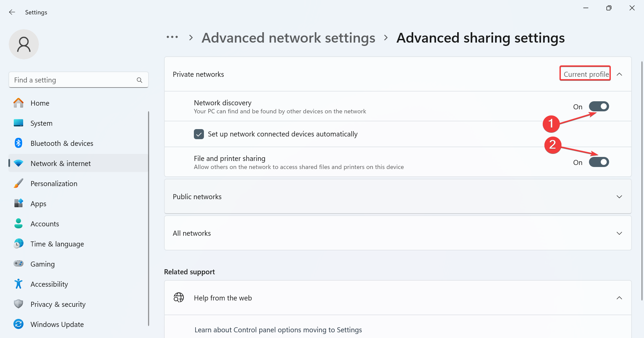Click the back arrow icon
644x338 pixels.
[x=12, y=12]
